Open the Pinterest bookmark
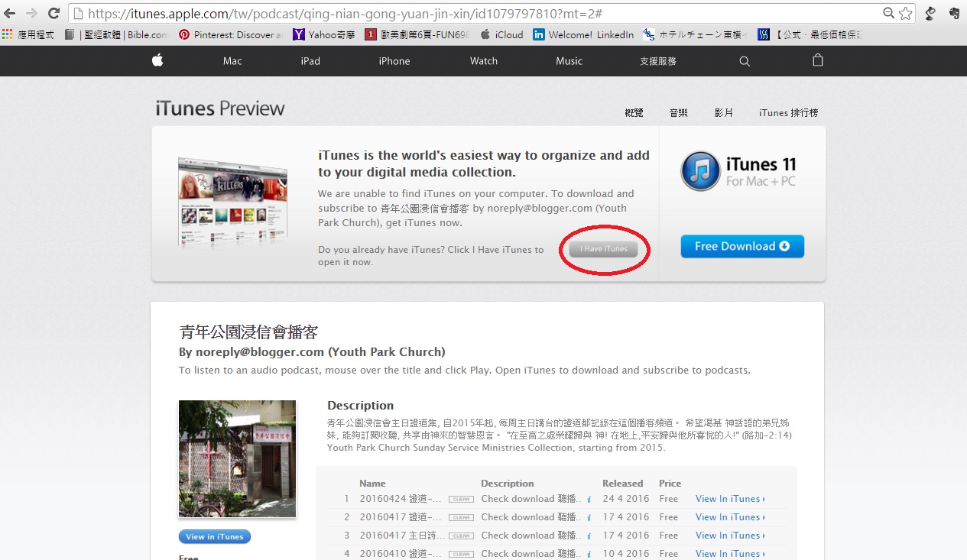Viewport: 967px width, 560px height. pos(230,34)
